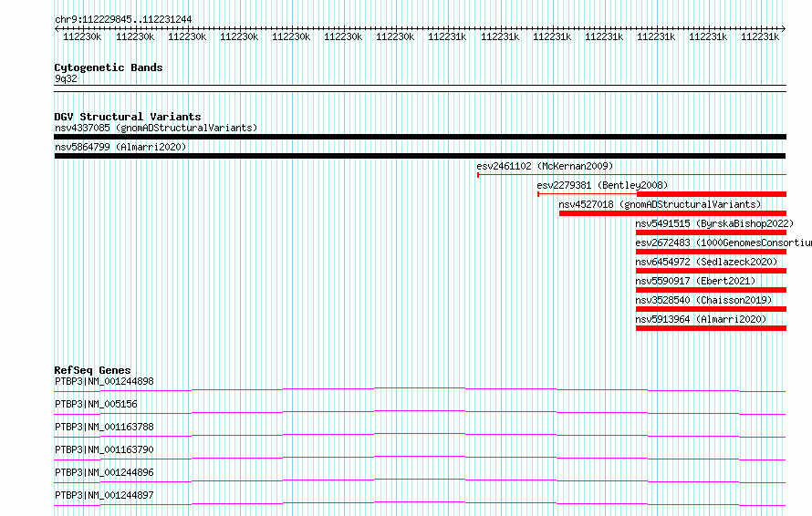The height and width of the screenshot is (516, 812).
Task: Open the RefSeq Genes track title
Action: [92, 370]
